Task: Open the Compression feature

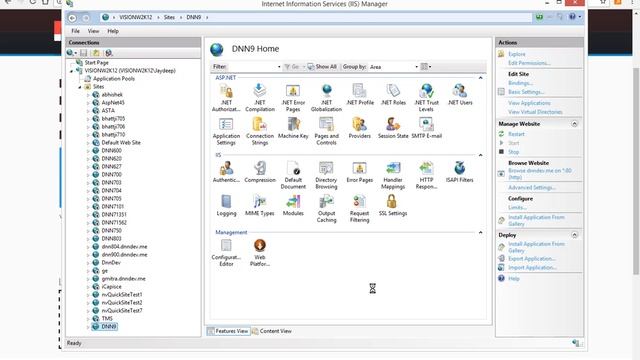Action: click(x=260, y=172)
